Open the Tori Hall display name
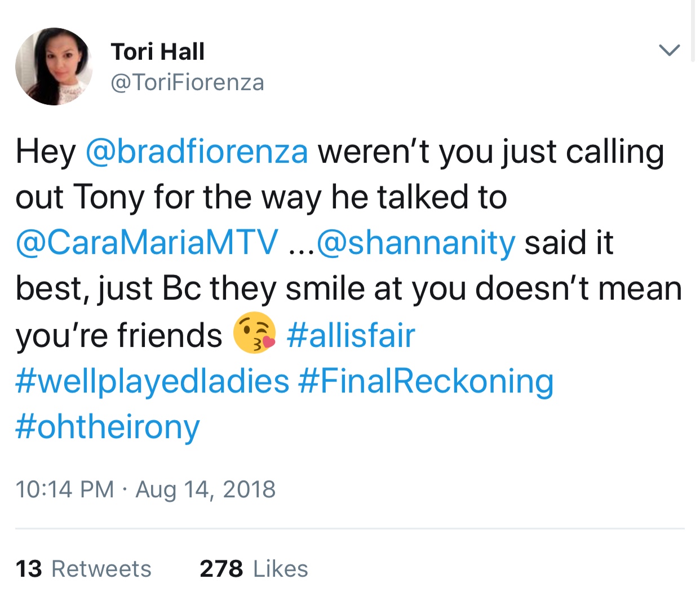This screenshot has height=606, width=700. pos(158,52)
